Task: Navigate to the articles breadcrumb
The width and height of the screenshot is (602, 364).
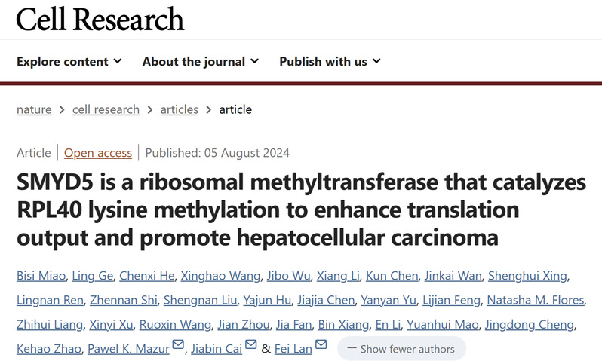Action: [x=180, y=109]
